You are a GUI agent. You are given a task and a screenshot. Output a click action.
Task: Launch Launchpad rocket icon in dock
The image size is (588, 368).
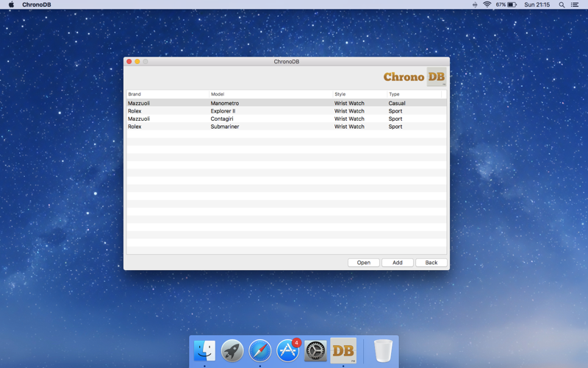[232, 351]
